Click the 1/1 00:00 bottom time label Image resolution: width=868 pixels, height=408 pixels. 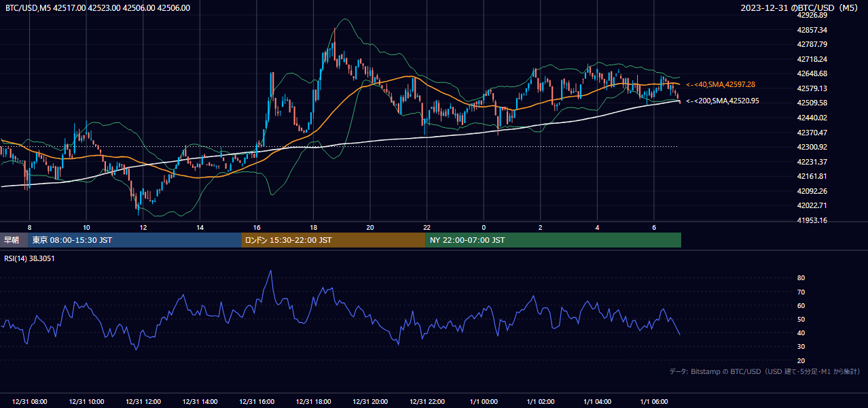tap(484, 401)
